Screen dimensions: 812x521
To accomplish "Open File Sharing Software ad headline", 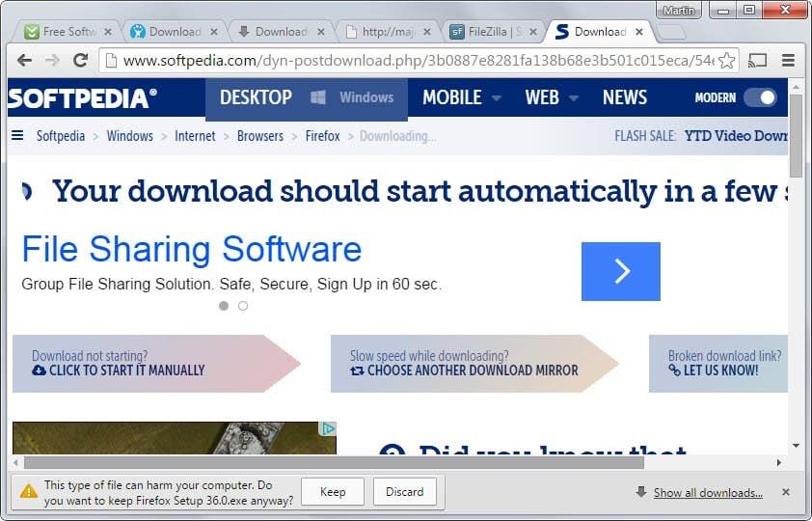I will [192, 250].
